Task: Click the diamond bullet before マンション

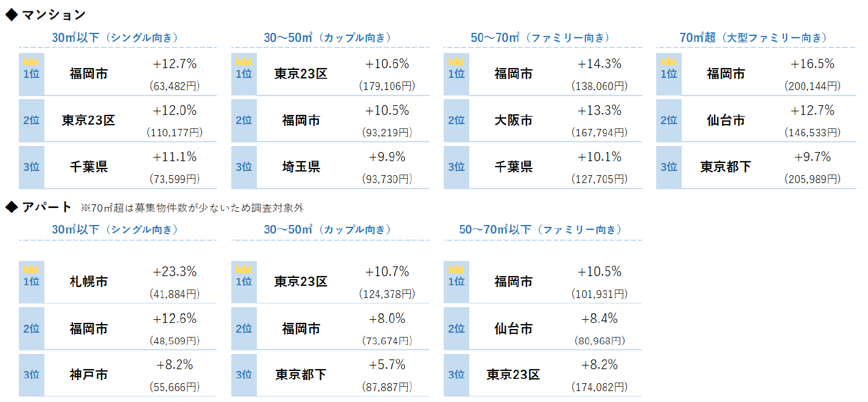Action: point(11,15)
